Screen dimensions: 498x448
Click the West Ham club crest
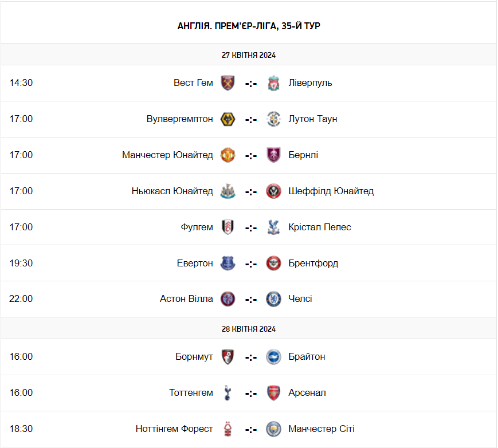pyautogui.click(x=228, y=83)
